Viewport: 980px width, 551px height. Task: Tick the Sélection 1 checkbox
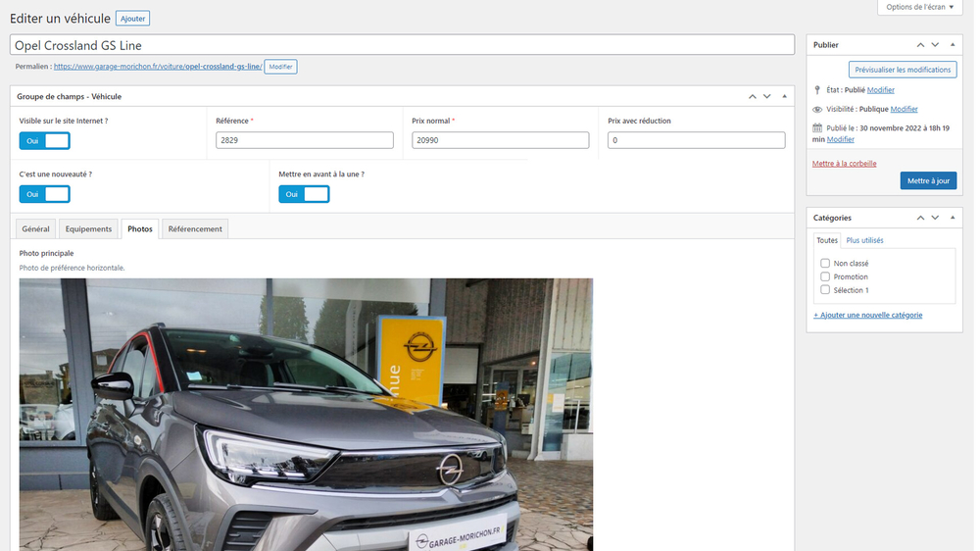tap(825, 290)
